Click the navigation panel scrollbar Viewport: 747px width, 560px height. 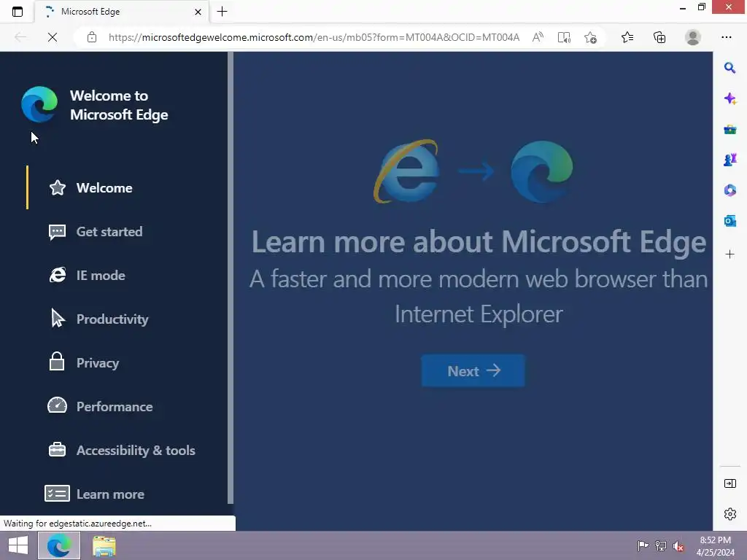tap(231, 278)
